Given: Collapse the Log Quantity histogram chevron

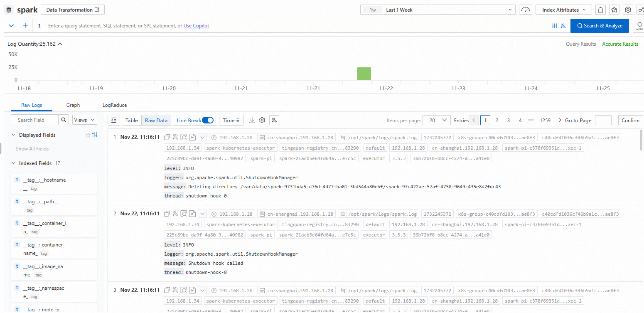Looking at the screenshot, I should point(60,44).
